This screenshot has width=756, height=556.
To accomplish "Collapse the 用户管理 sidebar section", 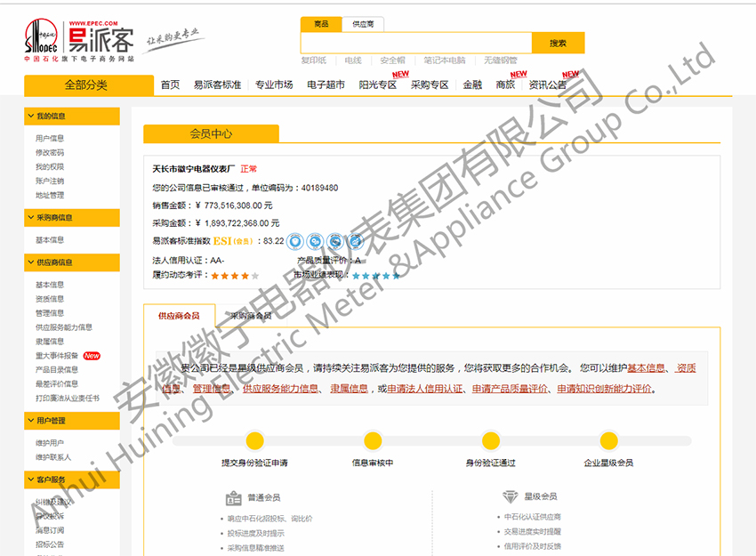I will pyautogui.click(x=72, y=421).
